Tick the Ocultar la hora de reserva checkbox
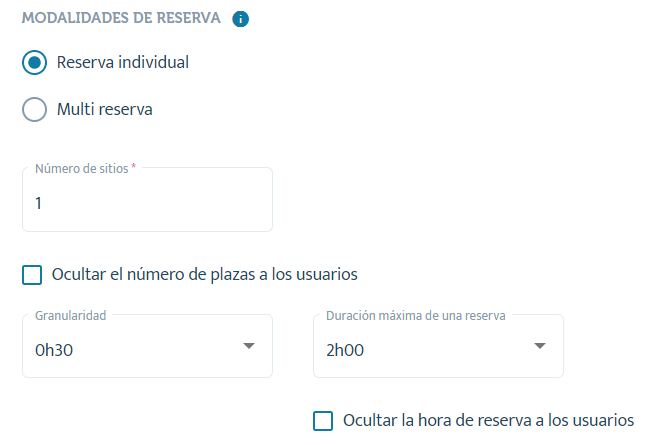Screen dimensions: 655x445 tap(323, 421)
